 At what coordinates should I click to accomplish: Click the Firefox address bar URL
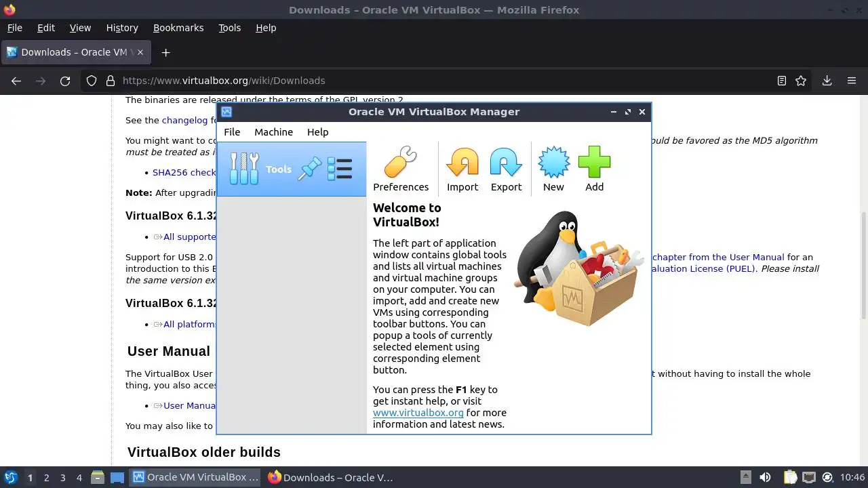click(x=224, y=81)
